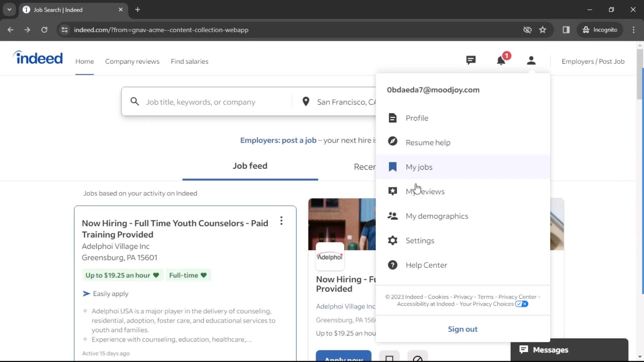Click the Employers / Post Job button

tap(593, 61)
